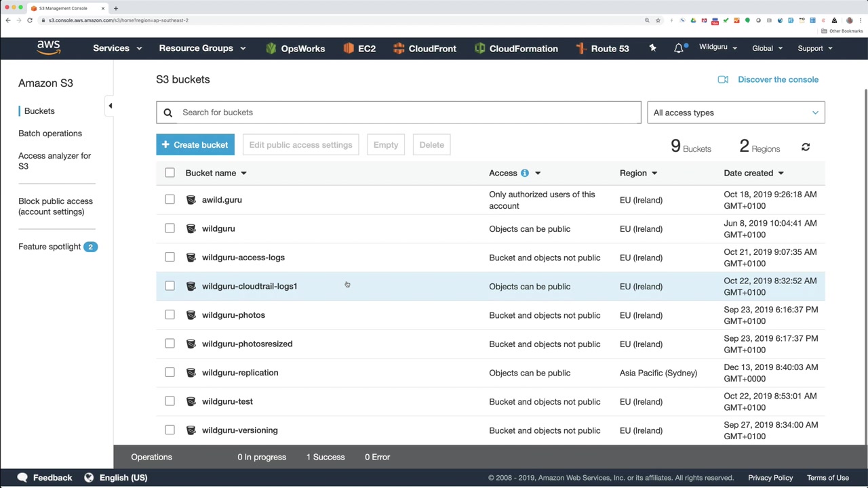Select all buckets with header checkbox

click(170, 173)
